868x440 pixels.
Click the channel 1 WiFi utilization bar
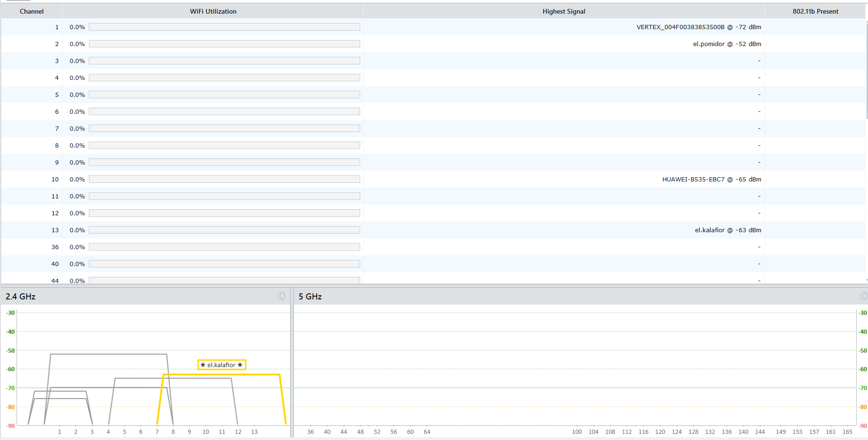(224, 27)
